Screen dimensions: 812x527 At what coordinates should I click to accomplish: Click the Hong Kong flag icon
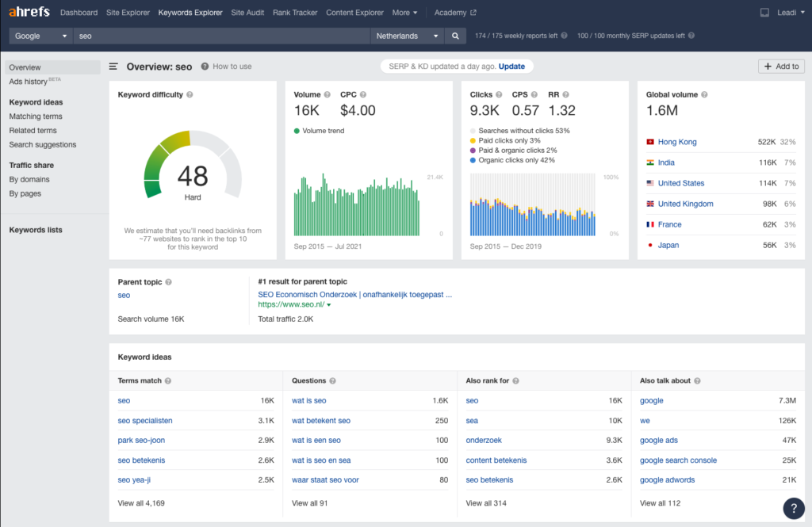[x=650, y=142]
